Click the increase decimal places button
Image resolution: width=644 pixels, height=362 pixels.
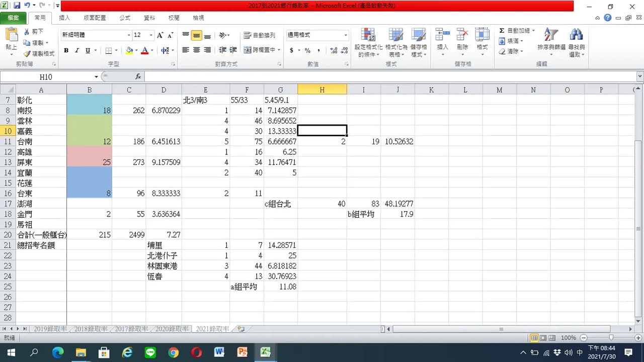334,50
